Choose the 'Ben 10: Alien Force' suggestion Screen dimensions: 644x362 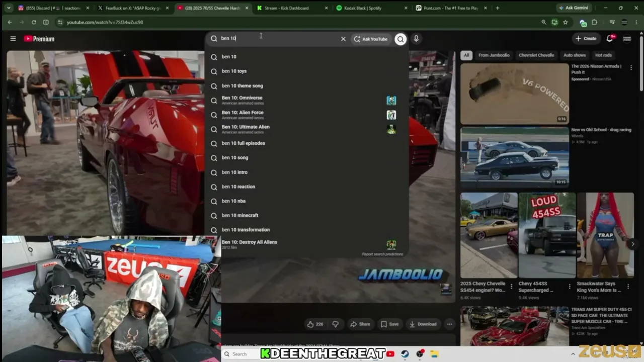coord(307,115)
